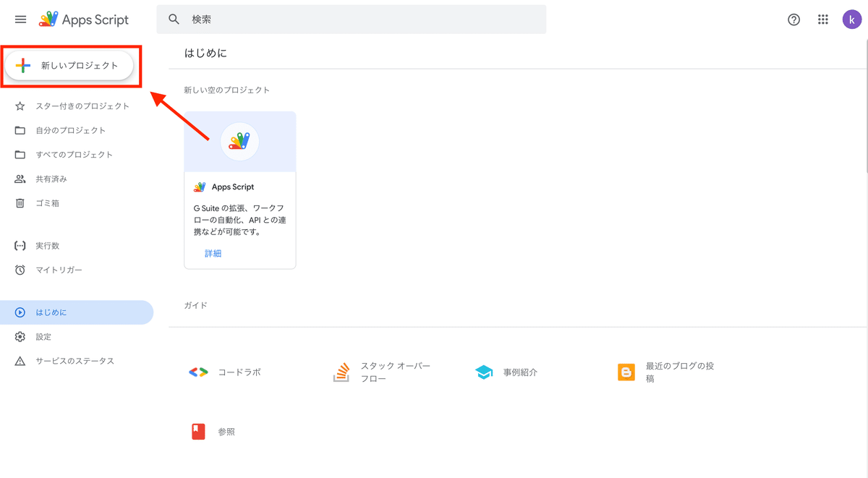The width and height of the screenshot is (868, 478).
Task: Go to マイトリガー page
Action: click(x=59, y=270)
